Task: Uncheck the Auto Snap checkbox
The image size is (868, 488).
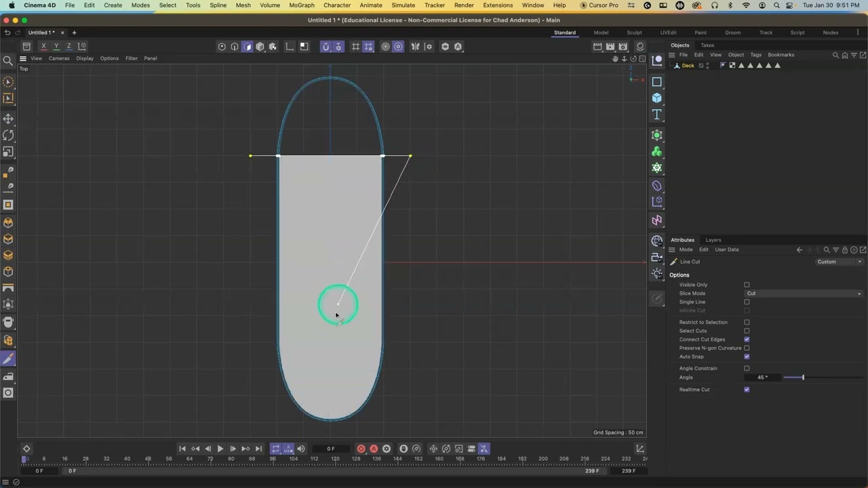Action: [747, 357]
